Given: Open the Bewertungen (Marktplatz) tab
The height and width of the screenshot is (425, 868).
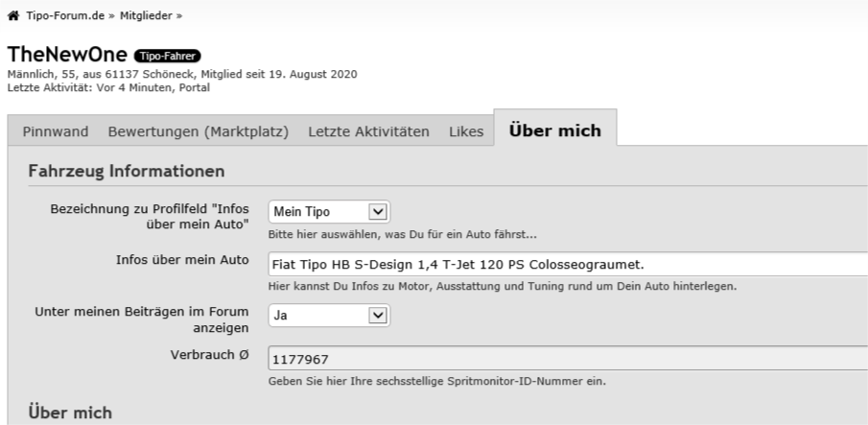Looking at the screenshot, I should (x=199, y=131).
